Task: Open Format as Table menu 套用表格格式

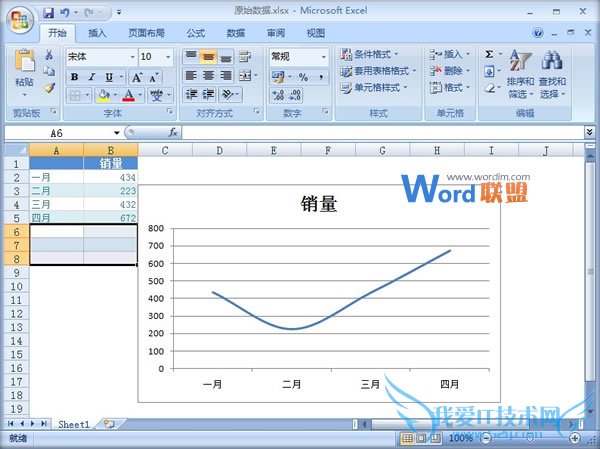Action: coord(378,71)
